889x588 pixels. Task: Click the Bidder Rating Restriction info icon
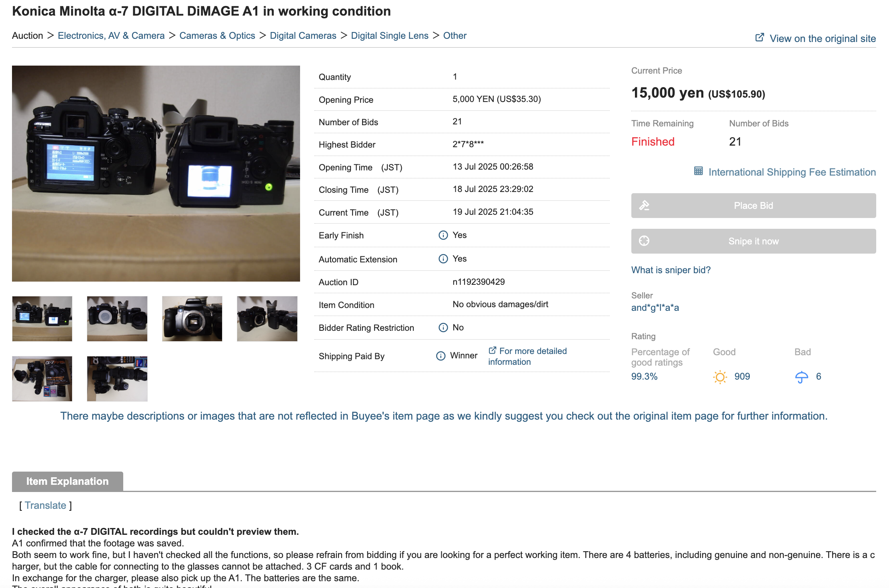(x=443, y=328)
